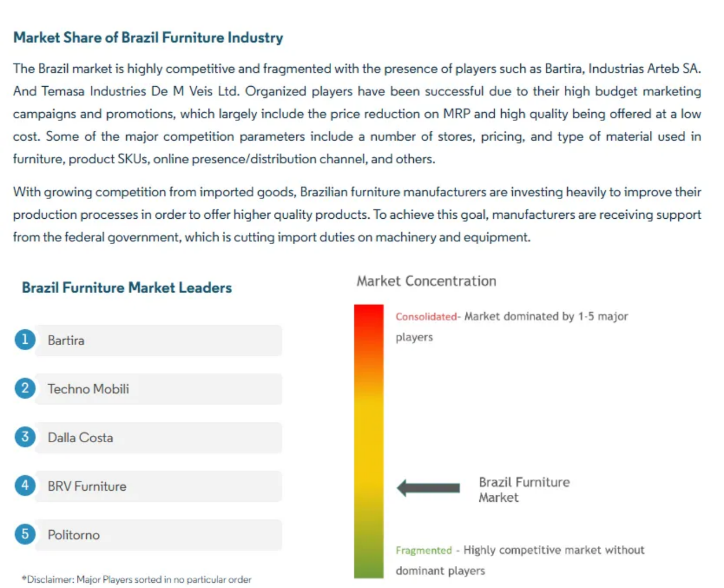This screenshot has height=588, width=724.
Task: Click the red top of concentration bar
Action: click(x=369, y=318)
